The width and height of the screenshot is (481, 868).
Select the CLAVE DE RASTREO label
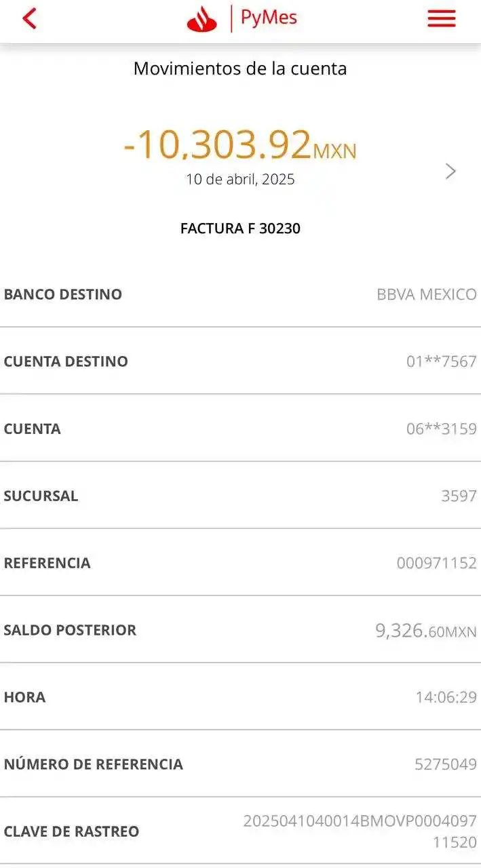[71, 831]
